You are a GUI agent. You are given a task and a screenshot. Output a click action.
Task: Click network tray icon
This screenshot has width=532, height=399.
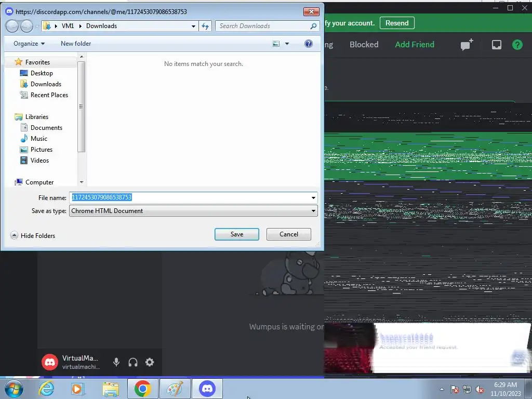[467, 389]
